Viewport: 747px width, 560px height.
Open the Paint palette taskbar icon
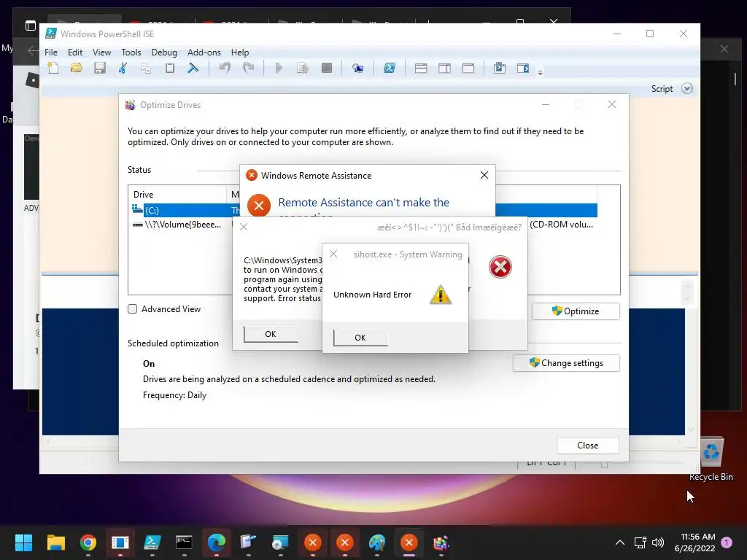pos(377,542)
